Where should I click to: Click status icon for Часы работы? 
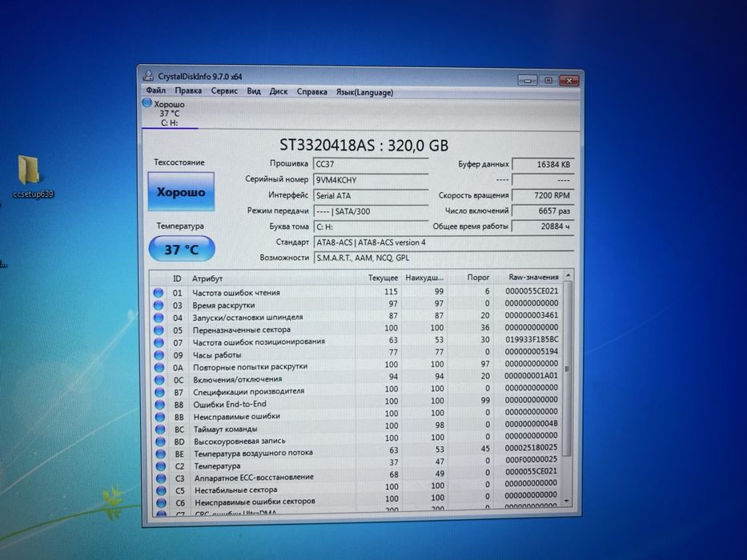point(159,354)
